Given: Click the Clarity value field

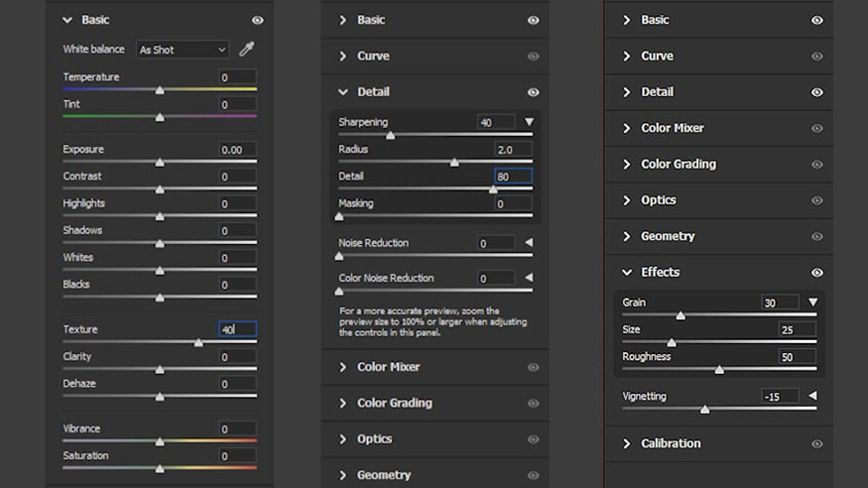Looking at the screenshot, I should coord(237,357).
